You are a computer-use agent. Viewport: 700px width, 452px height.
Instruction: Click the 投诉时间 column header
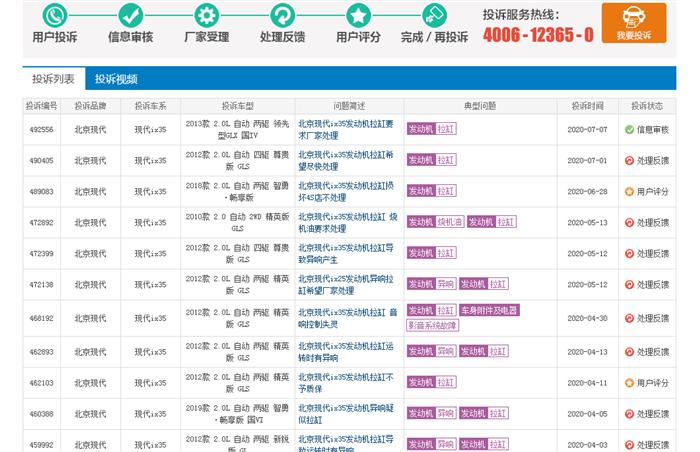588,106
